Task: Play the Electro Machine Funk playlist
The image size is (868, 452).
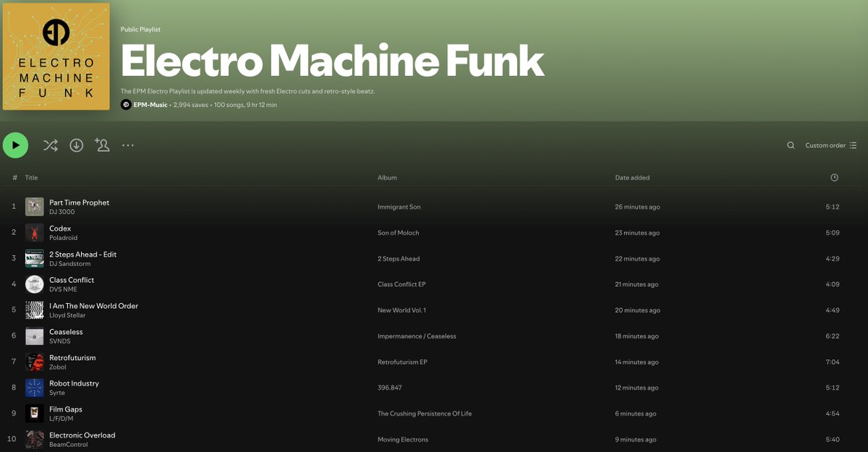Action: (16, 145)
